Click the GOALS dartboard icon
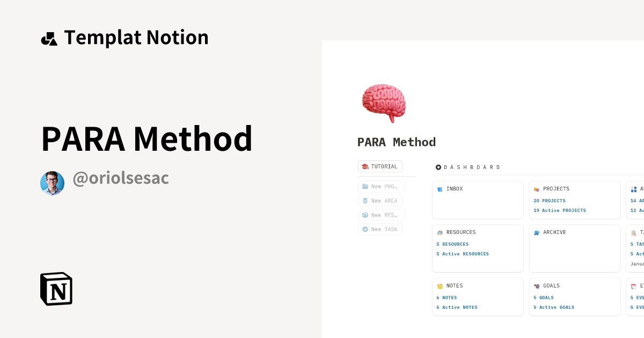 pyautogui.click(x=537, y=285)
